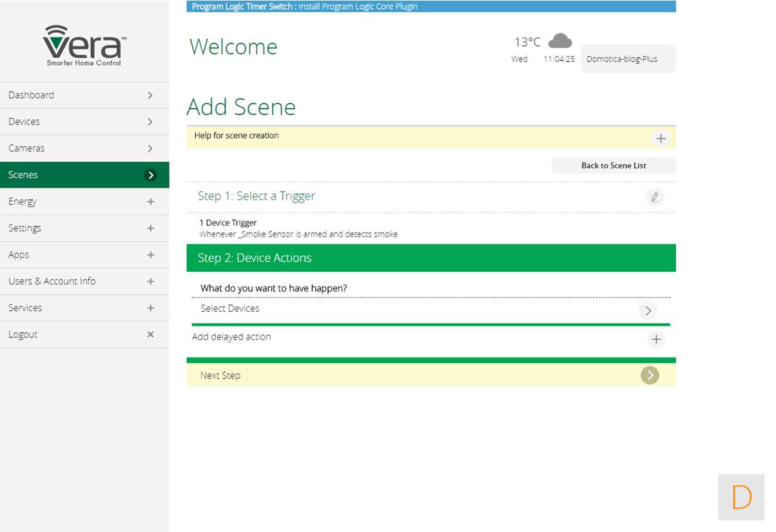Expand Add delayed action with plus

coord(655,339)
